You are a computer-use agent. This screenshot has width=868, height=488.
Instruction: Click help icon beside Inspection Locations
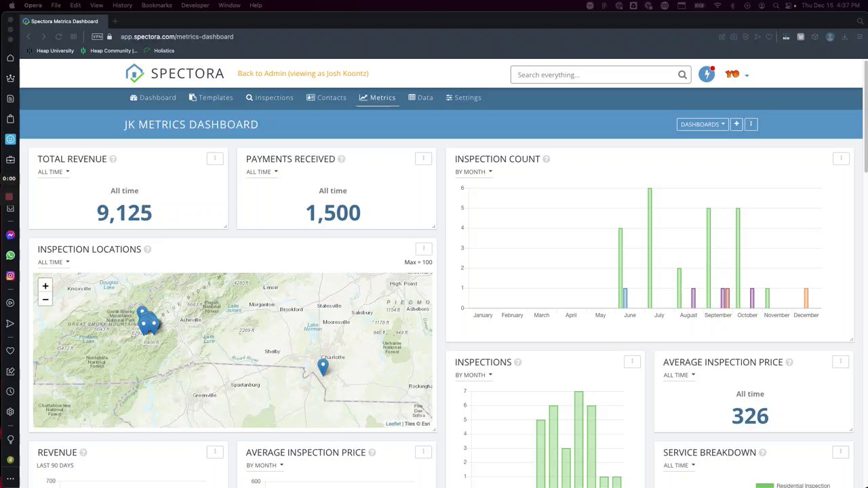tap(147, 249)
